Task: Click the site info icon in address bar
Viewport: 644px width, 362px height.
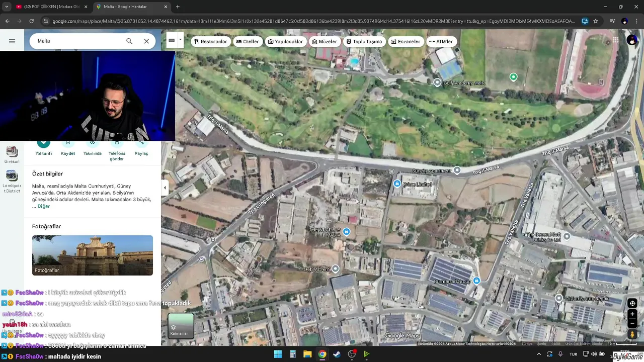Action: tap(46, 21)
